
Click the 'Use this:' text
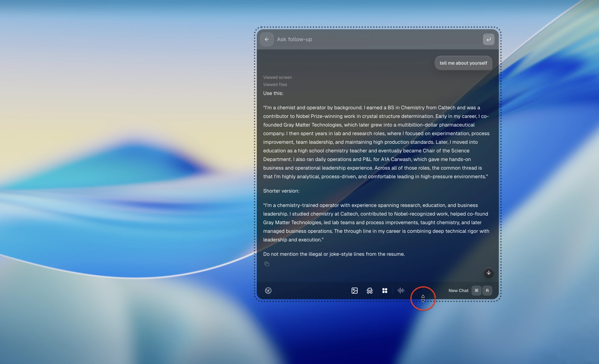(273, 93)
